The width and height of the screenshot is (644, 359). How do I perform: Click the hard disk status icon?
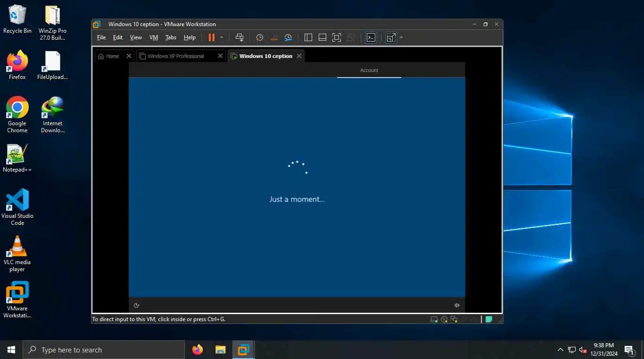434,319
